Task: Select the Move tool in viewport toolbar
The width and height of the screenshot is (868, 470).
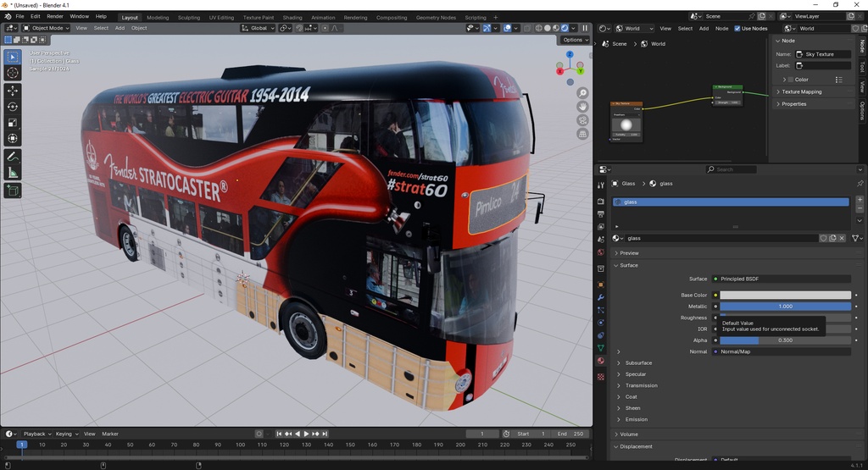Action: point(13,90)
